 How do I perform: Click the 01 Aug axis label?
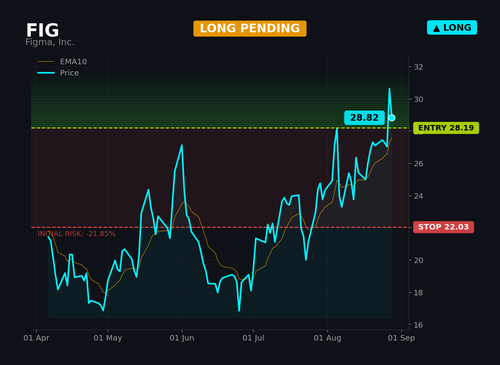pos(327,338)
